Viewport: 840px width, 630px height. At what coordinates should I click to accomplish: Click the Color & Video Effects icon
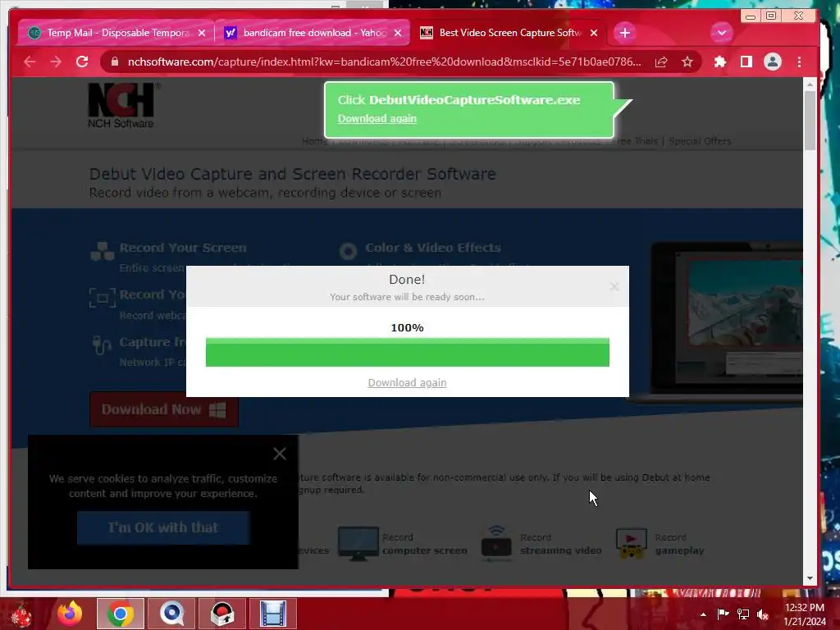tap(348, 250)
